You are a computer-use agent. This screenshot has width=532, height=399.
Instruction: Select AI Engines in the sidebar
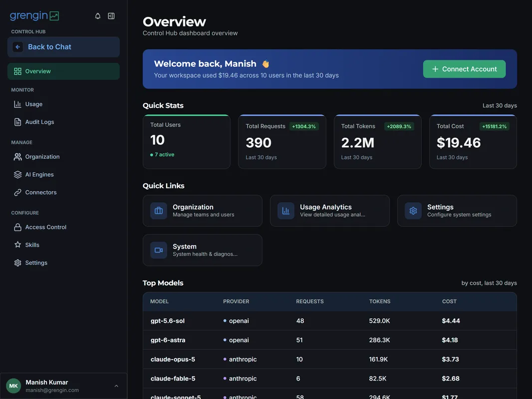click(63, 175)
